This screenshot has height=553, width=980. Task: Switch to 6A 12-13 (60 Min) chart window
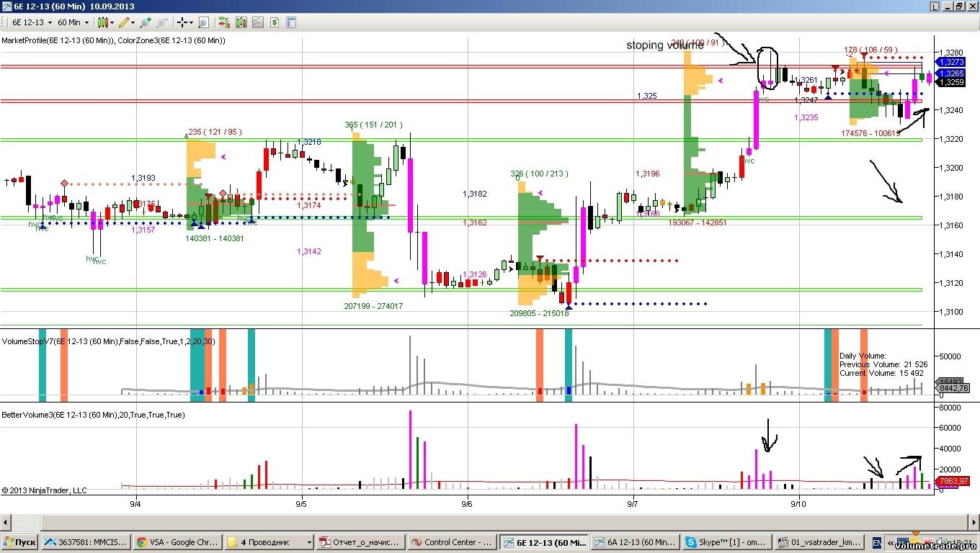coord(634,542)
